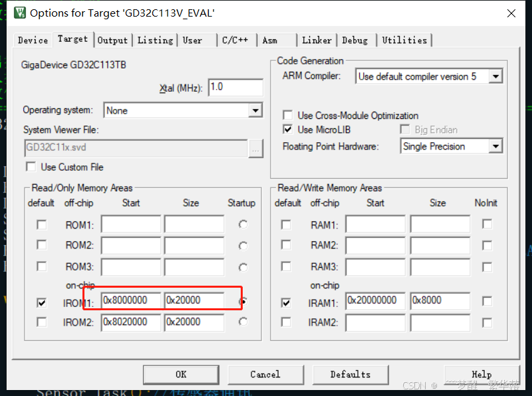Click the Cancel button

click(265, 374)
